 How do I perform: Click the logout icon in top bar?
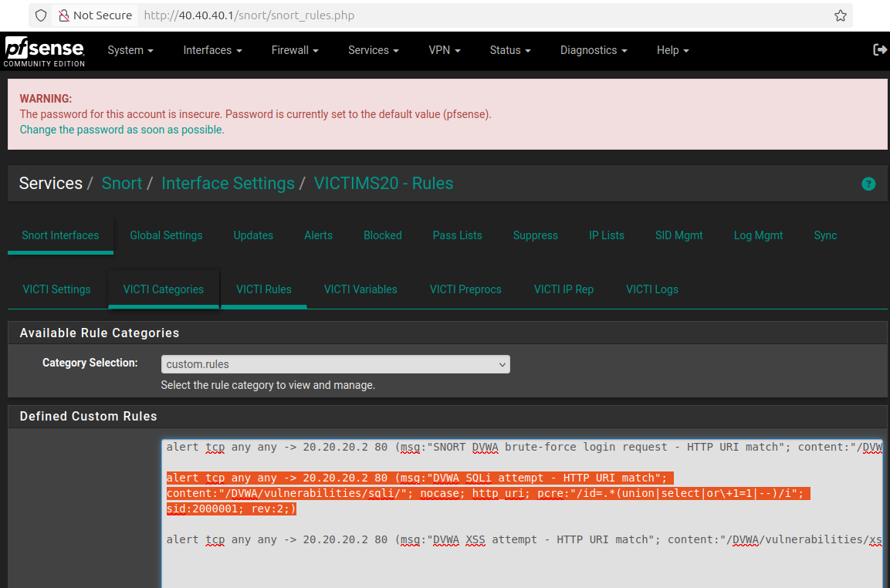pyautogui.click(x=880, y=50)
